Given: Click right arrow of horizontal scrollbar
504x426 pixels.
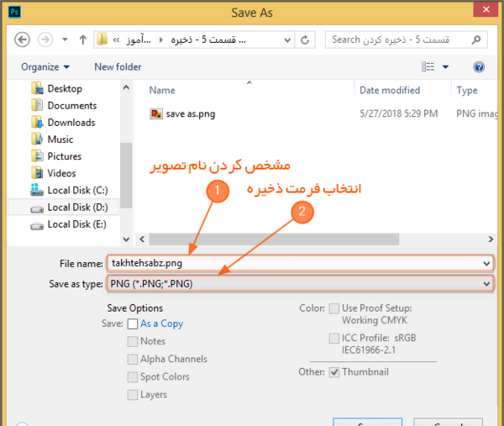Looking at the screenshot, I should 491,239.
